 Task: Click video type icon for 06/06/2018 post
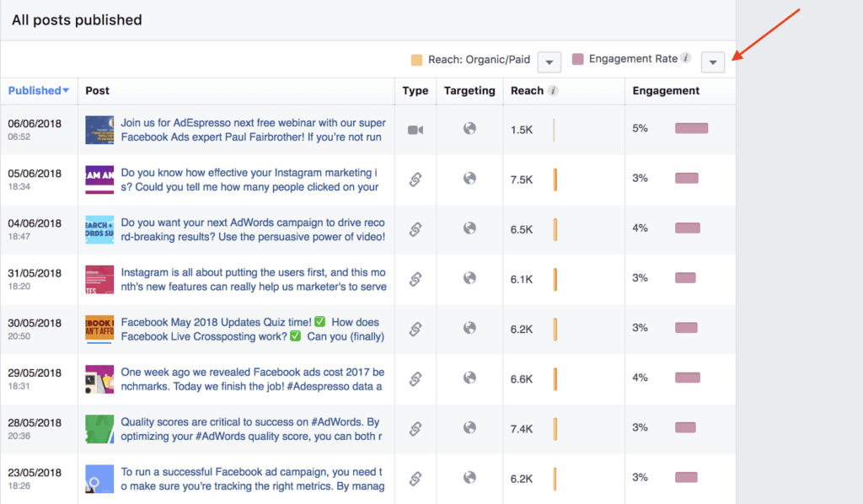pyautogui.click(x=415, y=130)
